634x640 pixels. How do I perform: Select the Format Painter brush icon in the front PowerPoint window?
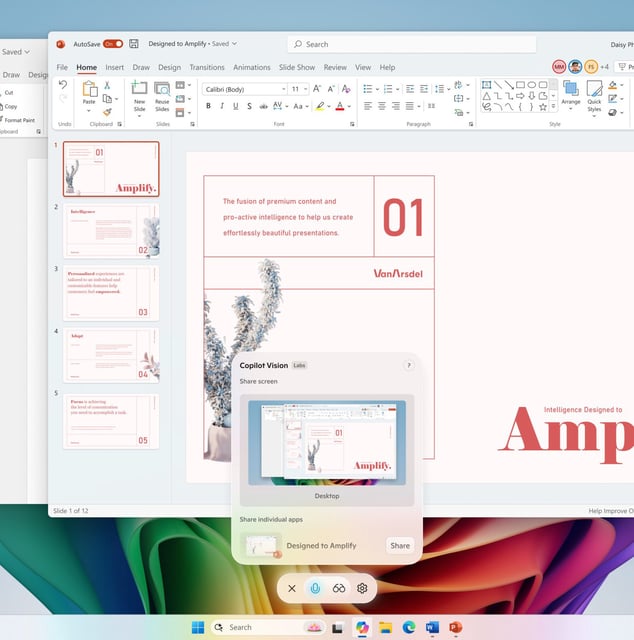107,112
